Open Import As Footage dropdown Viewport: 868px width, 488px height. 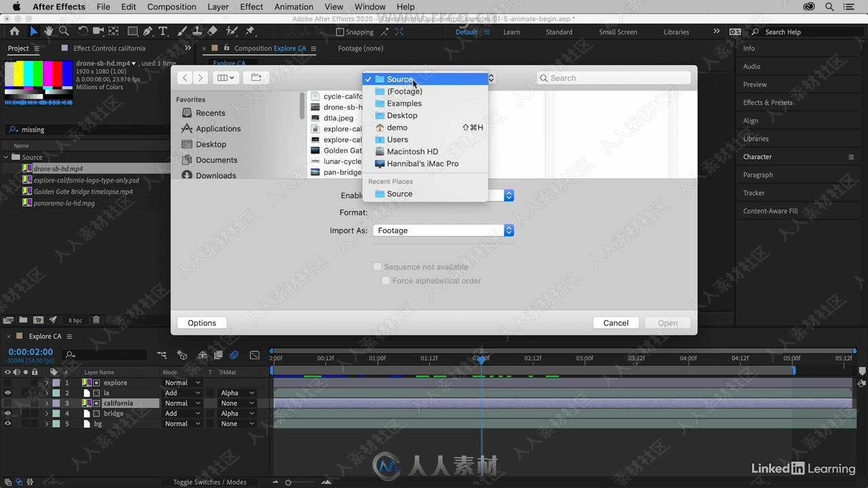[443, 230]
